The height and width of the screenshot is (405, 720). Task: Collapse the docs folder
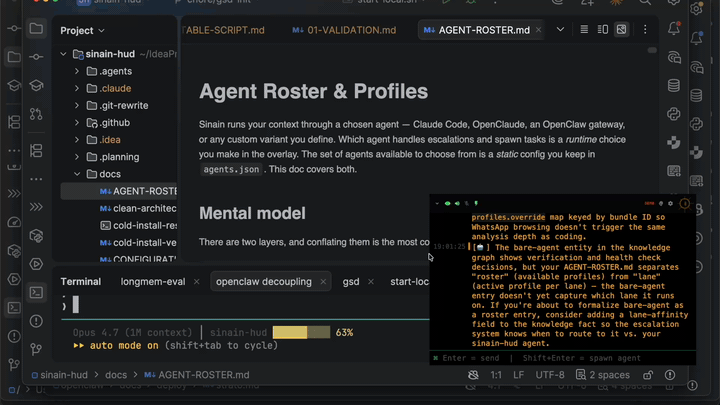(77, 174)
